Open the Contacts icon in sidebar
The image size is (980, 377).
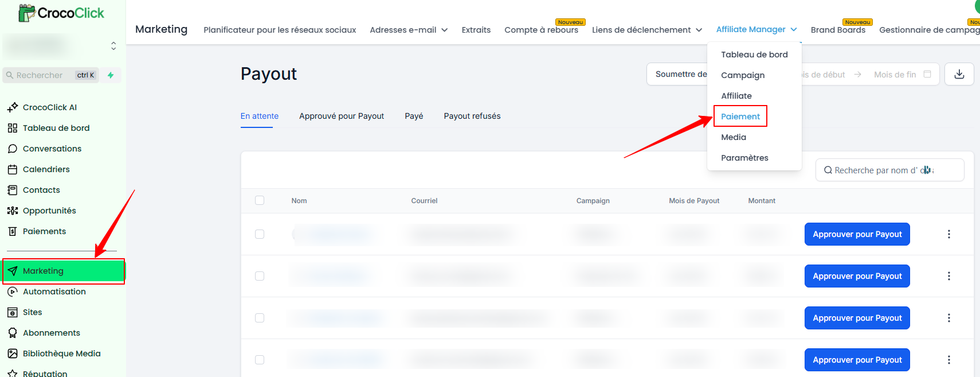(13, 190)
